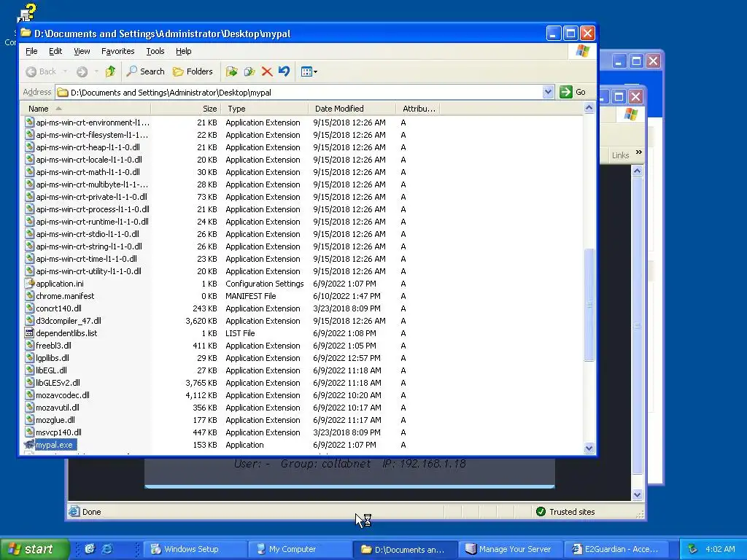Select api-ms-win-crt-time-l1-1-0.dll file
Image resolution: width=747 pixels, height=560 pixels.
pos(87,259)
